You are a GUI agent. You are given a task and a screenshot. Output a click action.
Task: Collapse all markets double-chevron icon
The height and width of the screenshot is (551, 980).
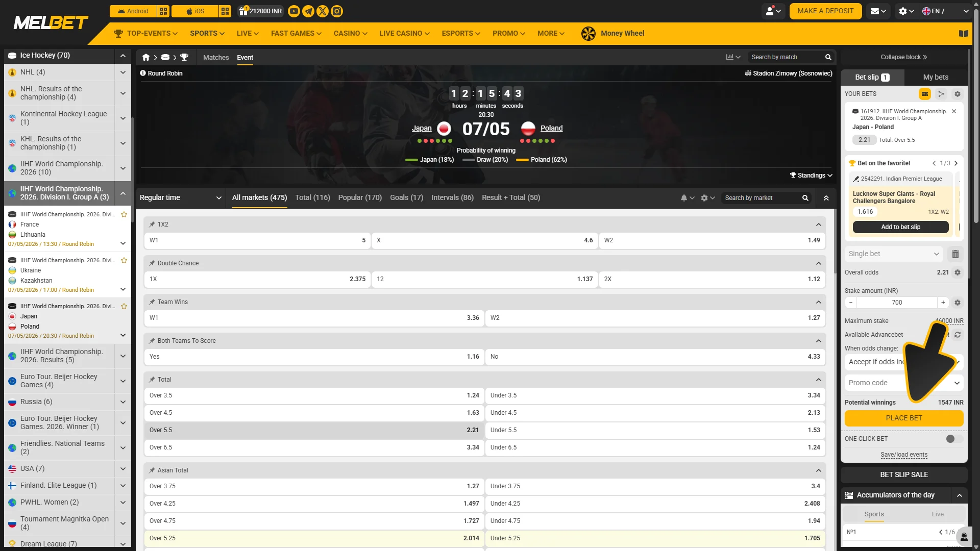pos(826,198)
